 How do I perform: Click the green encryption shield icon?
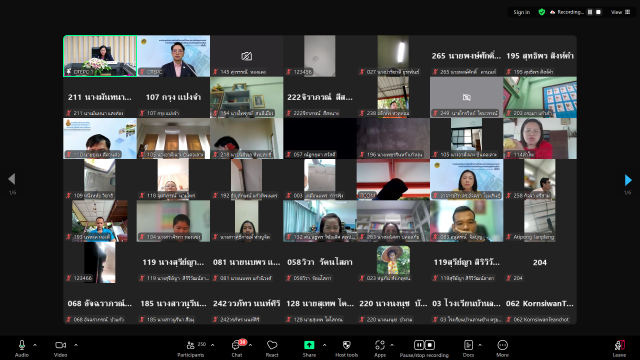pyautogui.click(x=542, y=12)
